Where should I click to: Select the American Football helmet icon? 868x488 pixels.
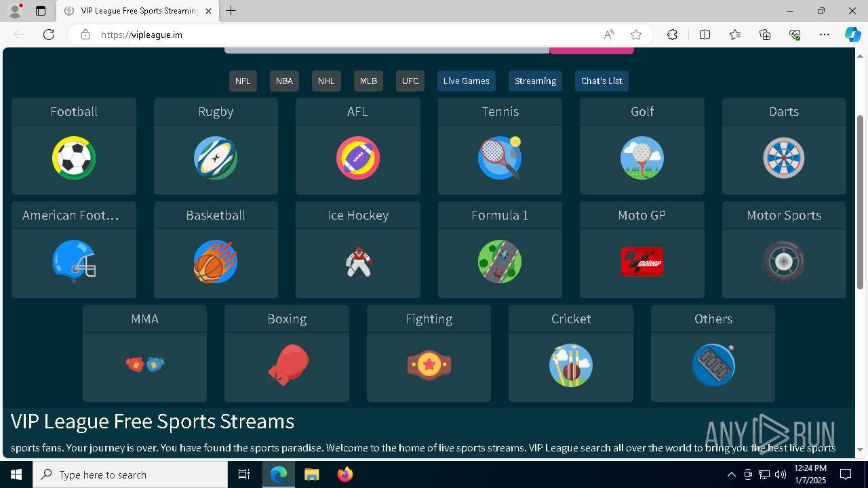(74, 262)
